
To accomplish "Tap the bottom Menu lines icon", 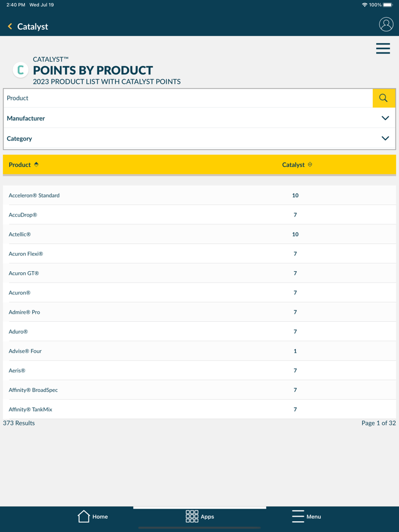I will pos(298,517).
